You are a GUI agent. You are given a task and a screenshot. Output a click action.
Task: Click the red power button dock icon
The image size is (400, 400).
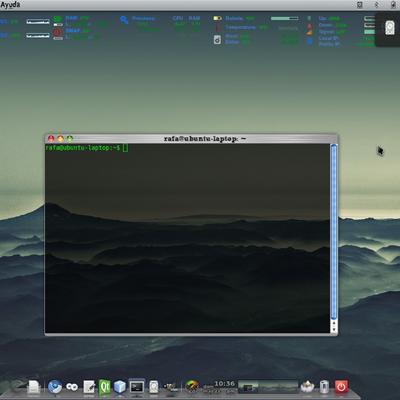(x=341, y=387)
